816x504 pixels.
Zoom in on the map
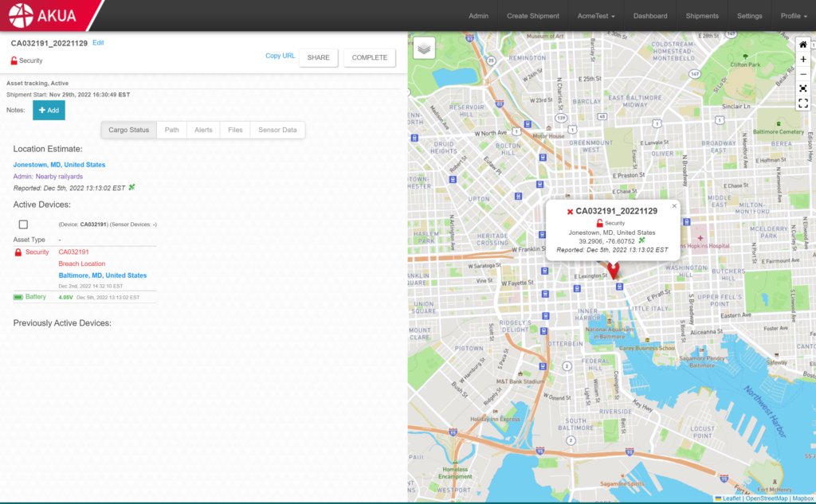803,59
